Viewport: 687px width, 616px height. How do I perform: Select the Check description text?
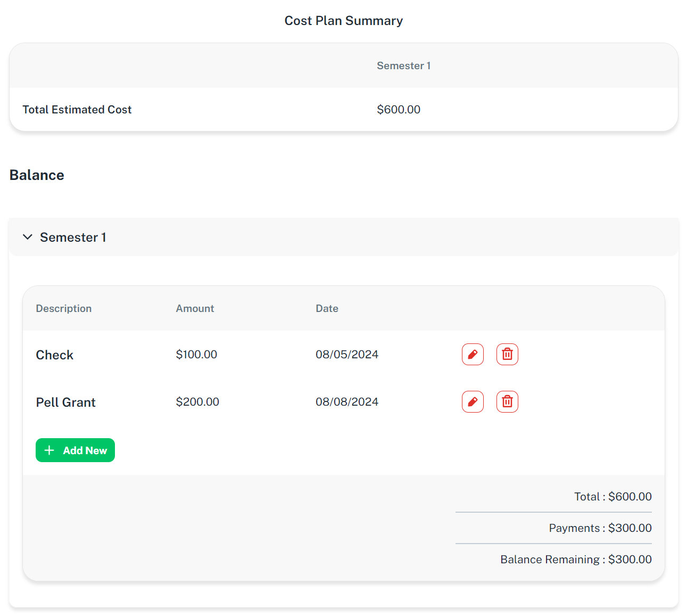click(x=54, y=355)
